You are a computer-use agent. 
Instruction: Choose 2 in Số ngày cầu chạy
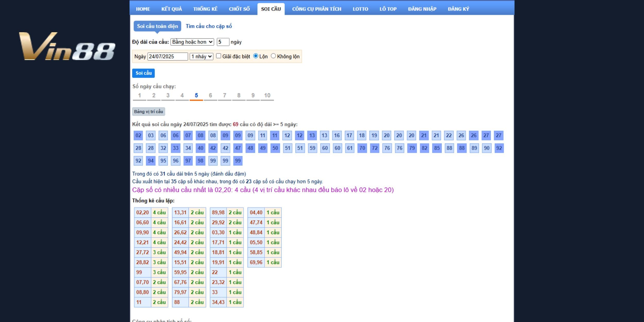click(x=154, y=96)
